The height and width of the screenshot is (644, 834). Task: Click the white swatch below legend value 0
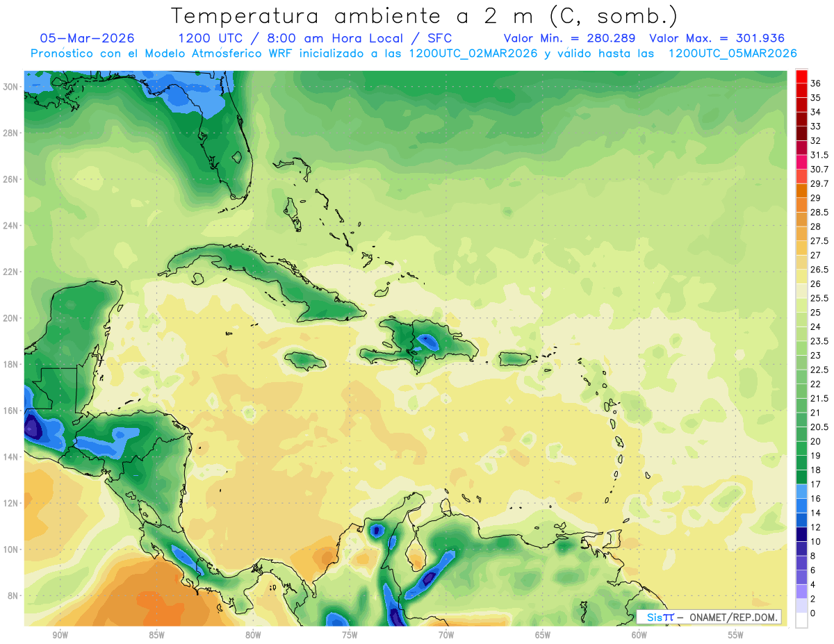[801, 620]
